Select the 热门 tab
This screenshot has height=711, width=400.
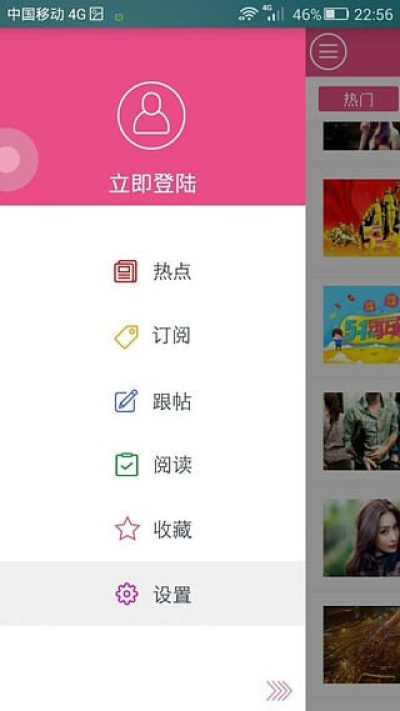(x=358, y=99)
